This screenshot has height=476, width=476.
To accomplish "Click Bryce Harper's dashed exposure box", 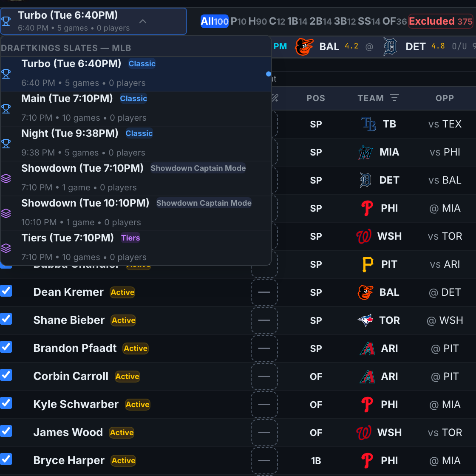I will (264, 461).
